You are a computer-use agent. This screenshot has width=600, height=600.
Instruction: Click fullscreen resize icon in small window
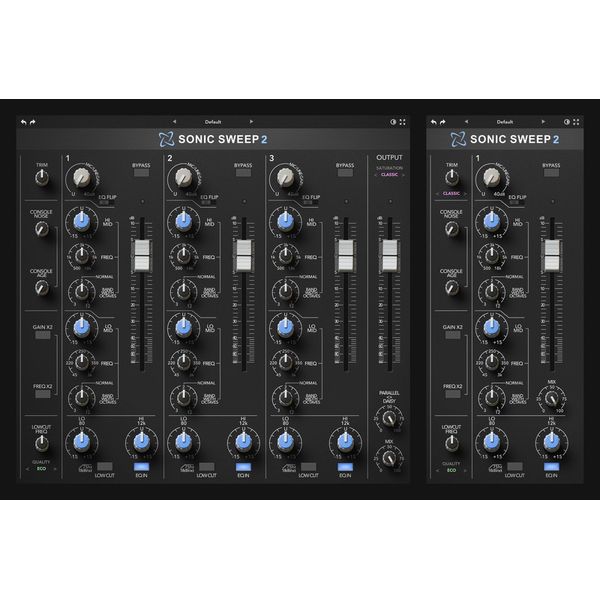pyautogui.click(x=576, y=122)
